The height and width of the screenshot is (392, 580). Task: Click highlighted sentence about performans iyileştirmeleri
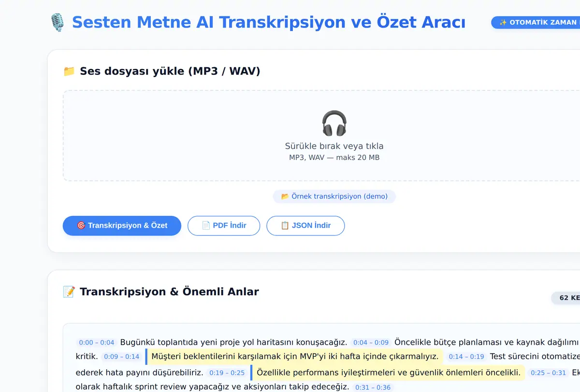pos(388,373)
